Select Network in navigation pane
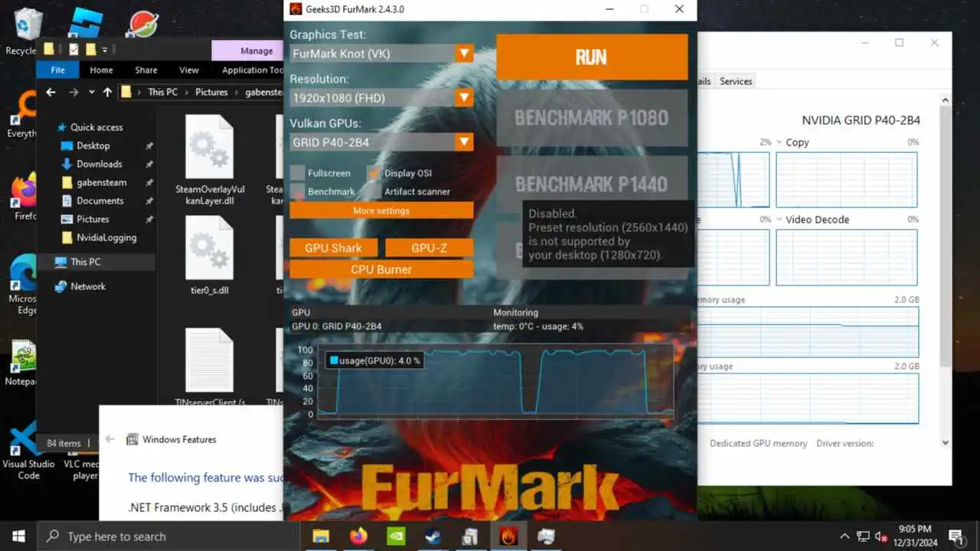The image size is (980, 551). 88,286
